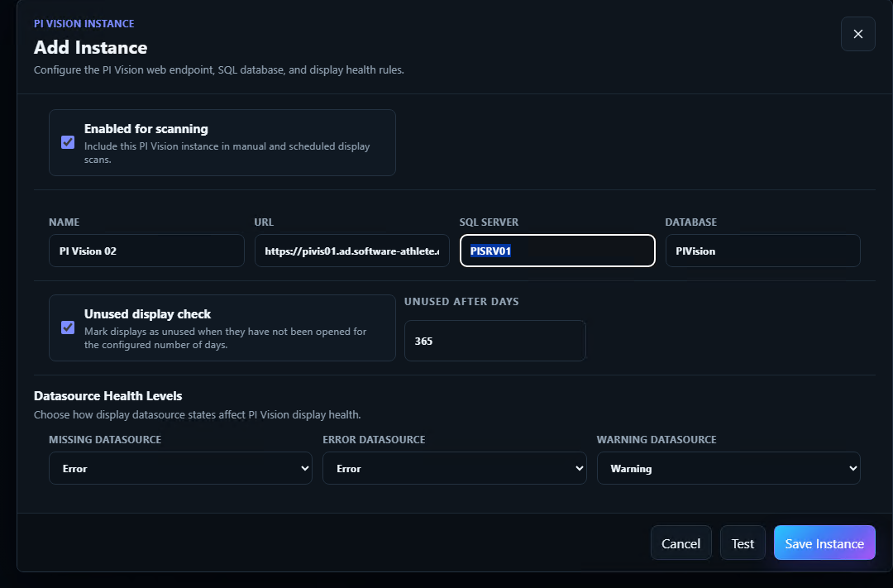Click the Add Instance heading

pos(91,47)
